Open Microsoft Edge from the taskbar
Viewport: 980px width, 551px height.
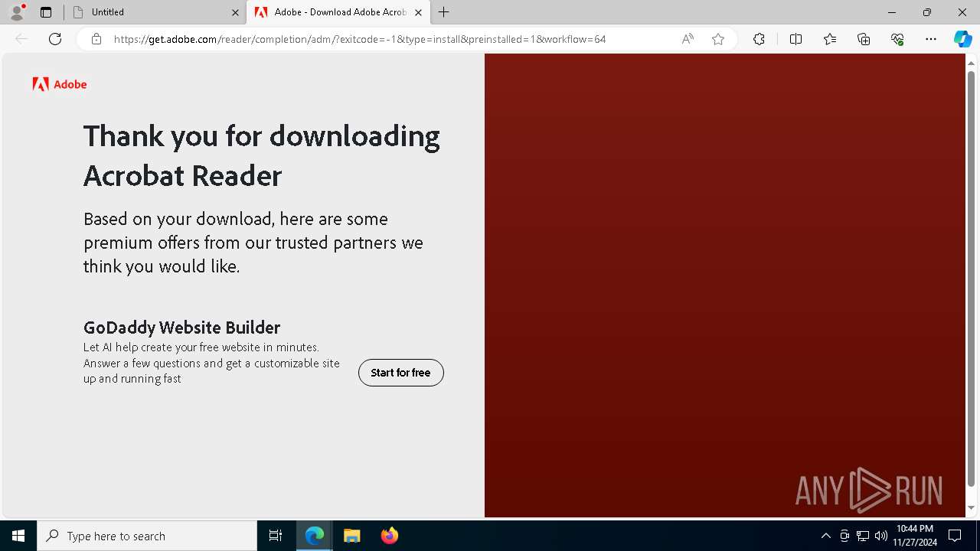coord(315,536)
